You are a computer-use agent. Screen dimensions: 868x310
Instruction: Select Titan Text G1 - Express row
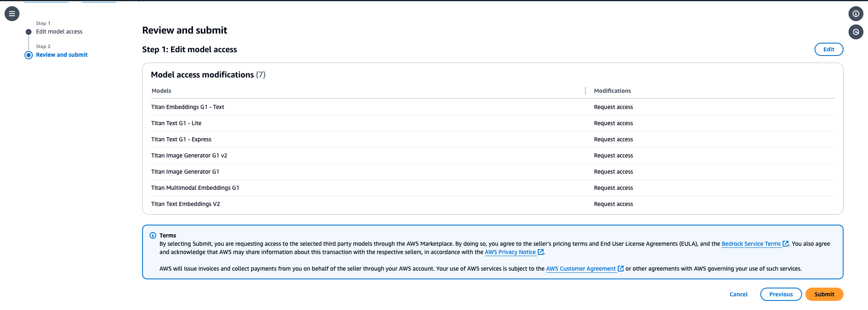pos(493,139)
